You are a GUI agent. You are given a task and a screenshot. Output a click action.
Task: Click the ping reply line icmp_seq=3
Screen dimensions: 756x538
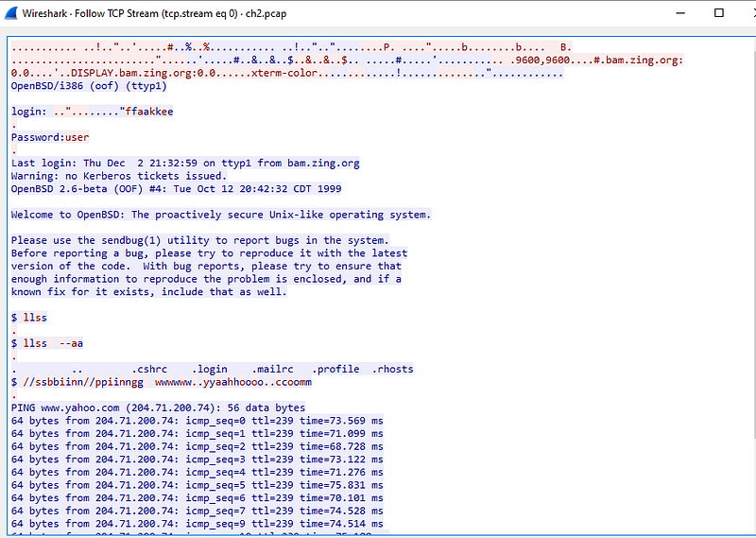point(198,460)
